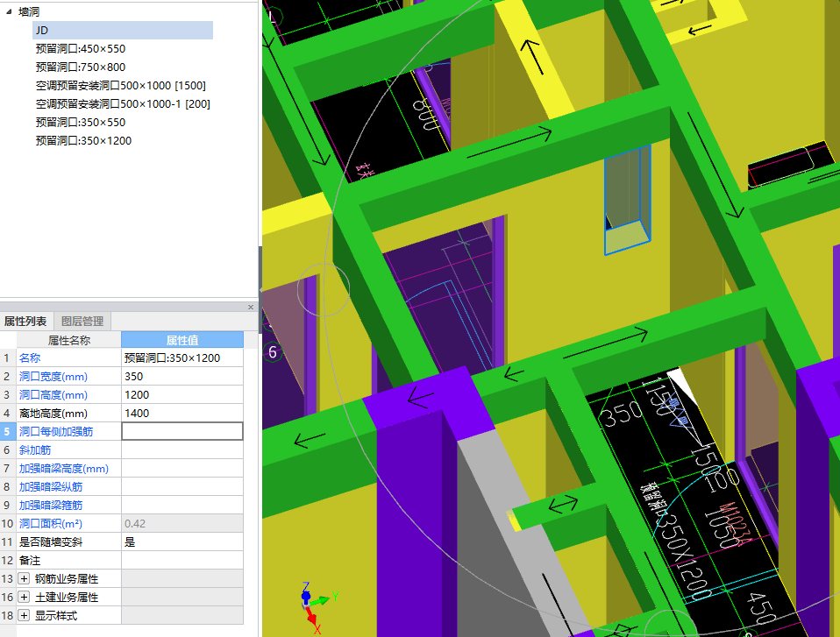Click the axis number 6 hexagon marker
840x637 pixels.
click(x=273, y=352)
